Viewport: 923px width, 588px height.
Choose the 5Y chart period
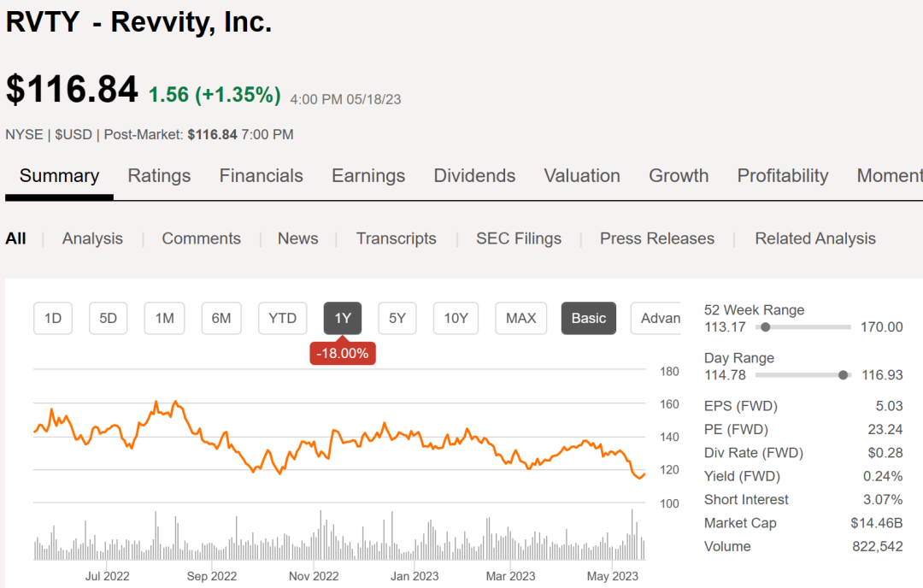point(397,318)
